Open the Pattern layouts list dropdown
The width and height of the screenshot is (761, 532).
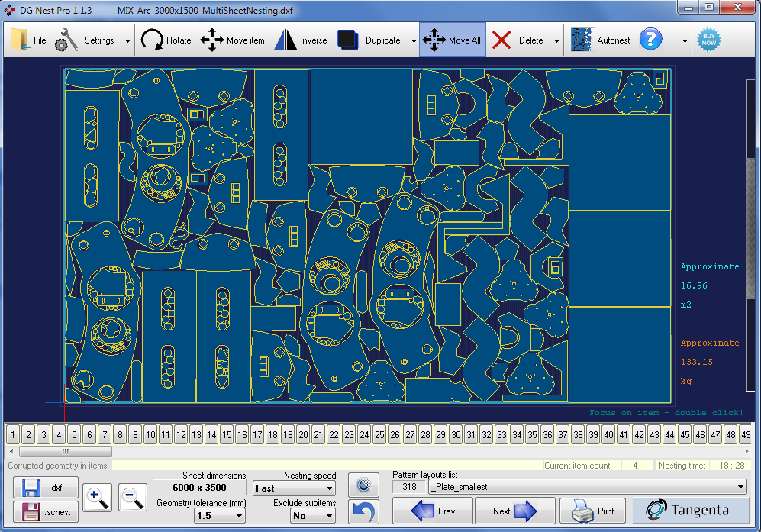587,487
